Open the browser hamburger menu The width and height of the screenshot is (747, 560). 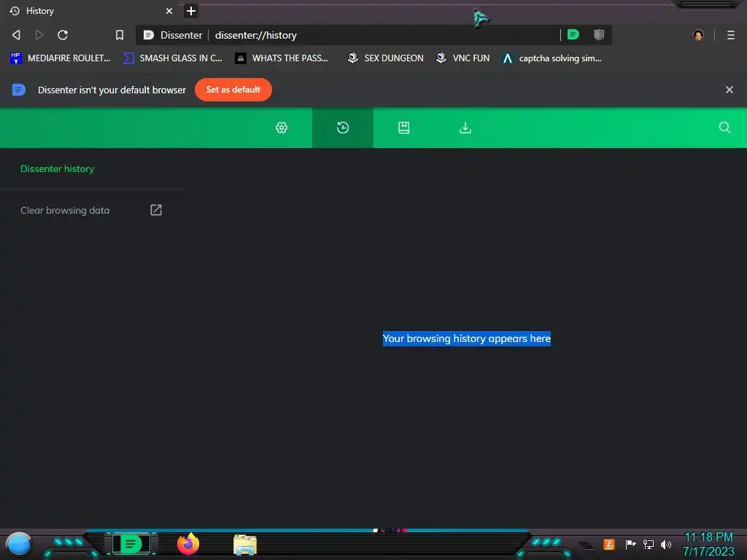point(731,35)
